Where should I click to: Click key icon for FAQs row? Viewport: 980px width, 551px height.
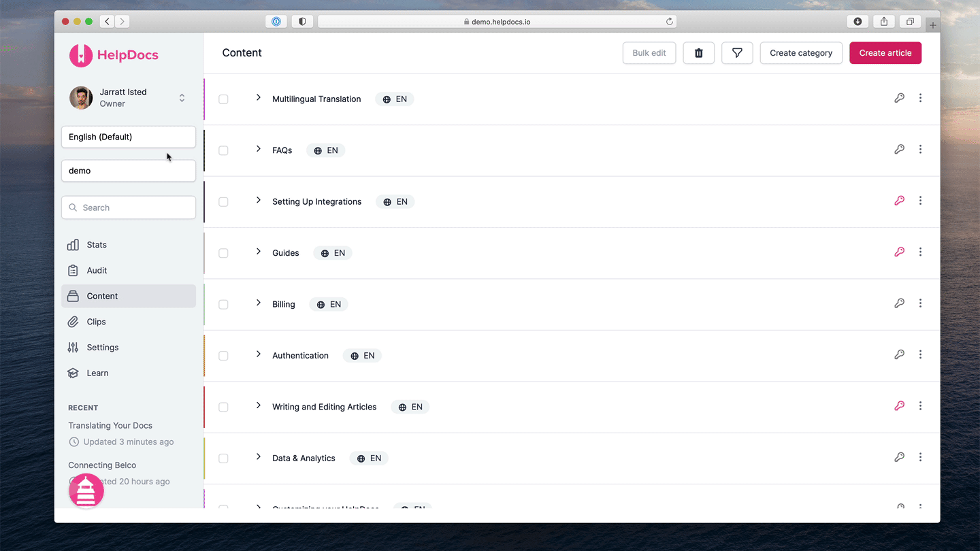(899, 149)
